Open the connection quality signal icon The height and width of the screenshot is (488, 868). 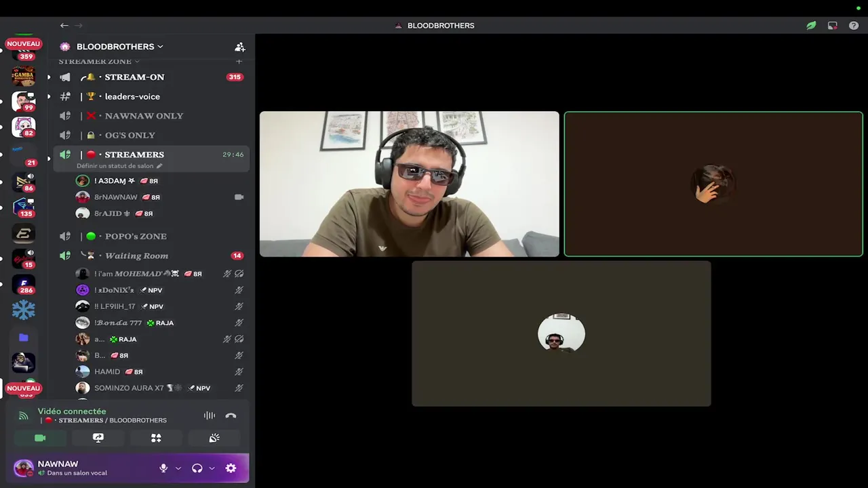point(24,415)
